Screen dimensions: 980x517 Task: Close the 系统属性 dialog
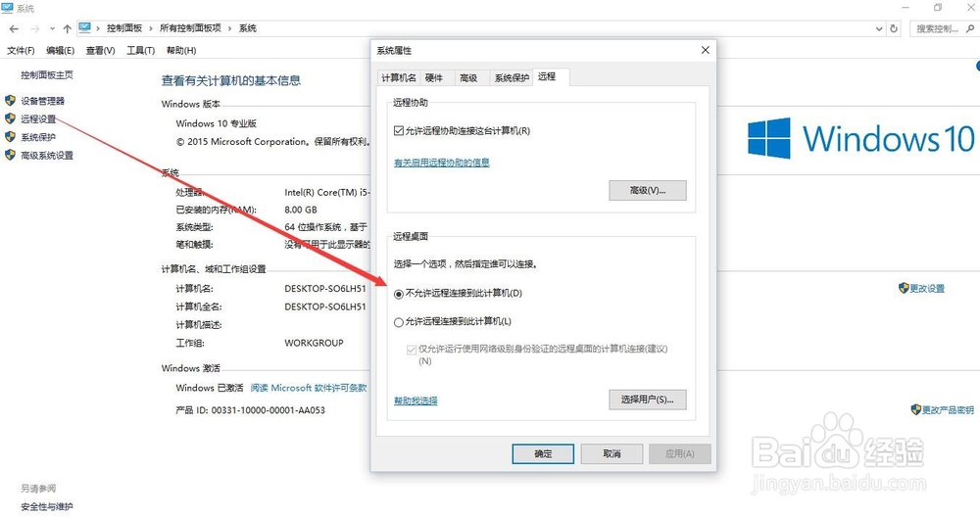click(x=705, y=50)
